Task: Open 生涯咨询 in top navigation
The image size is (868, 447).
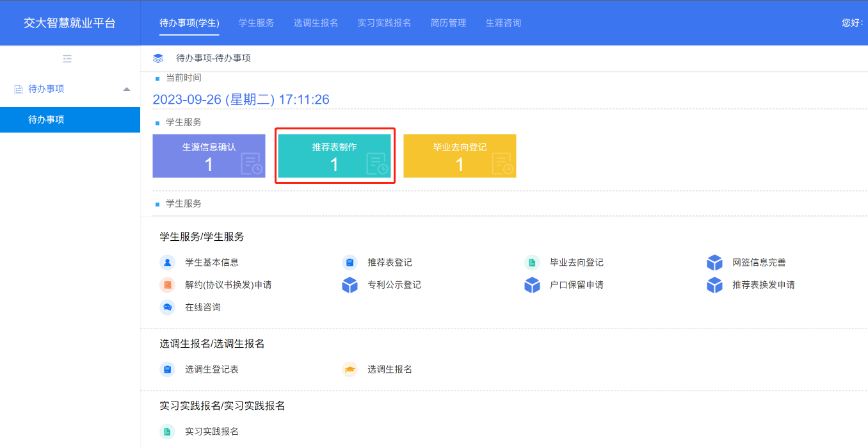Action: pos(503,23)
